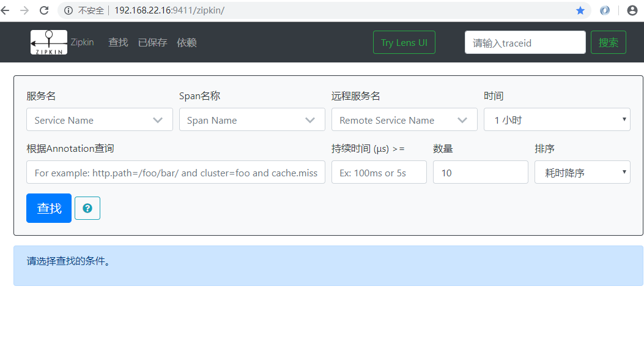The height and width of the screenshot is (360, 644).
Task: Select the 查找 menu item
Action: [118, 42]
